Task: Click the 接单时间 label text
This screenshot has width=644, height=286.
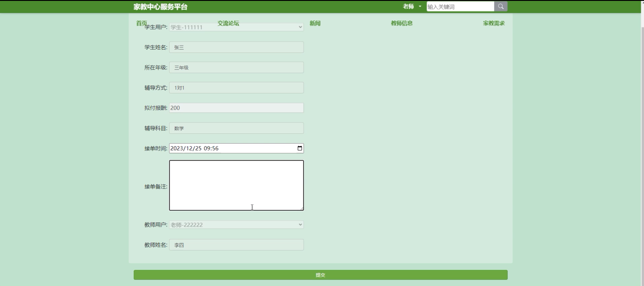Action: pos(156,149)
